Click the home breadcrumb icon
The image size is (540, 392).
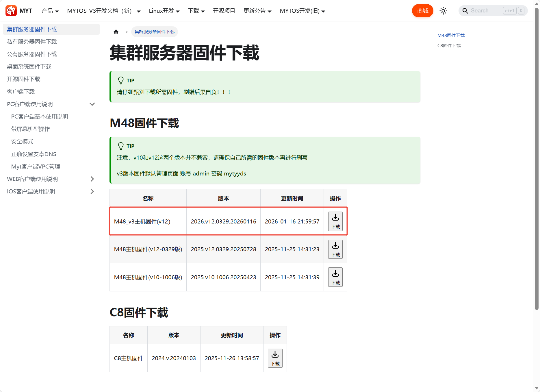tap(116, 32)
